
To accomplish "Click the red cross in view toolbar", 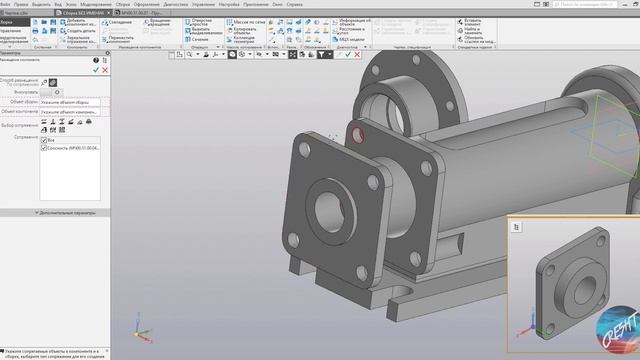I will [x=357, y=54].
